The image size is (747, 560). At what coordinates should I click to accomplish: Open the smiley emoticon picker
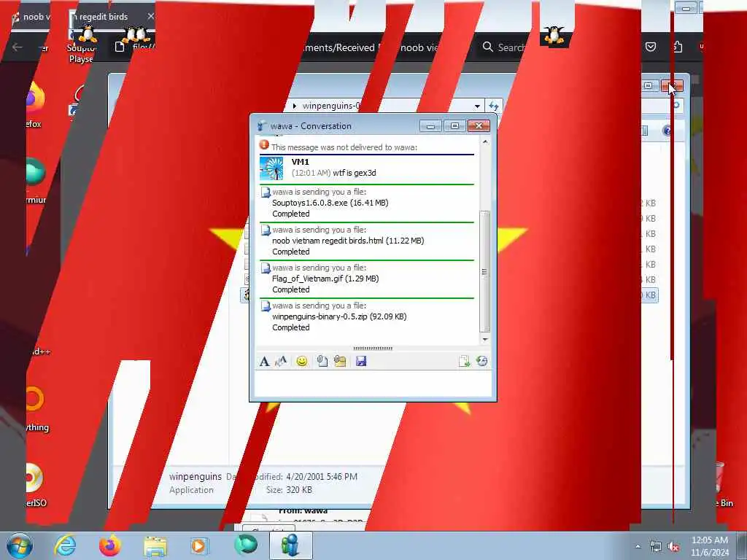pyautogui.click(x=301, y=362)
